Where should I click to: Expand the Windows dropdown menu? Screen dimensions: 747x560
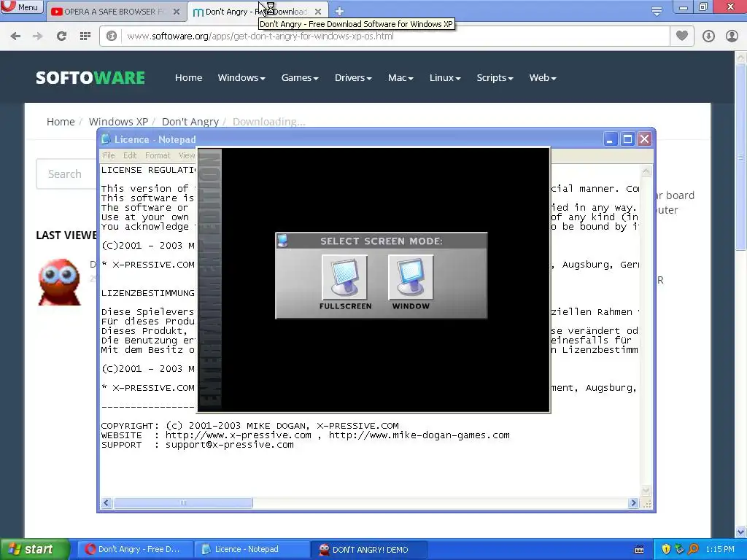[241, 77]
